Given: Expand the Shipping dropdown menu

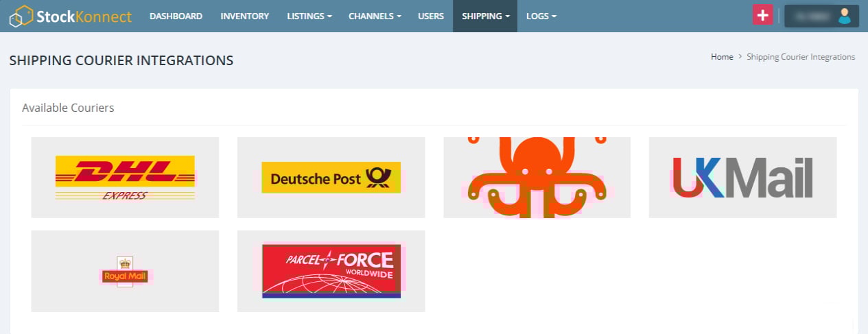Looking at the screenshot, I should [x=485, y=16].
